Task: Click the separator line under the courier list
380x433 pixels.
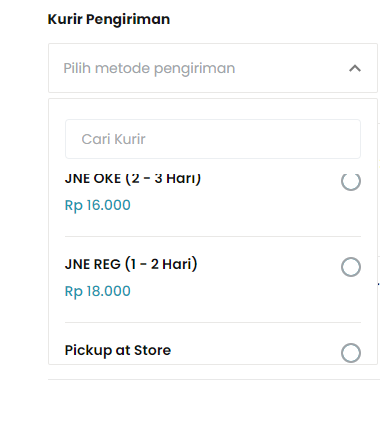Action: [x=213, y=379]
